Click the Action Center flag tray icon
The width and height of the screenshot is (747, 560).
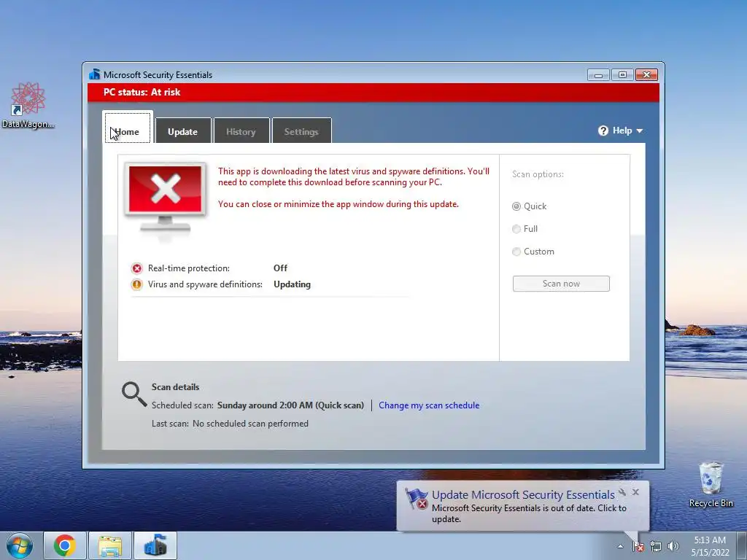click(638, 546)
